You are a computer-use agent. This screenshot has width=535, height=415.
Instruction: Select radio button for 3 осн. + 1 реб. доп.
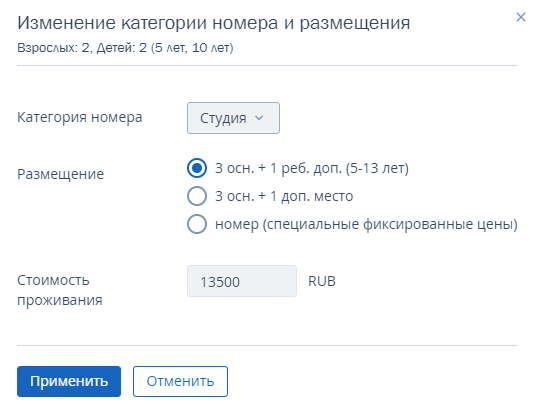pyautogui.click(x=197, y=168)
